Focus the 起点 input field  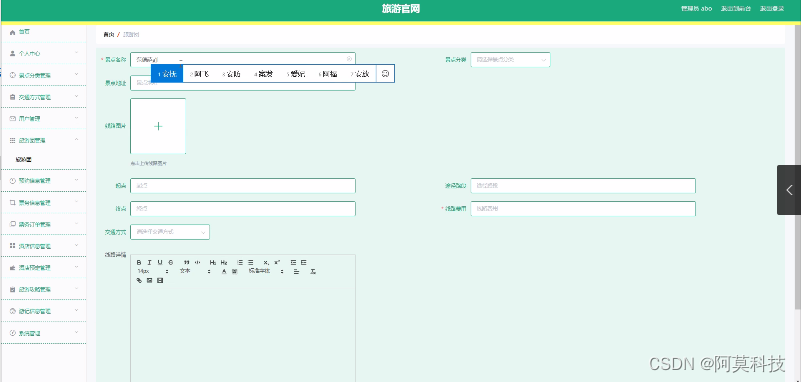tap(243, 186)
